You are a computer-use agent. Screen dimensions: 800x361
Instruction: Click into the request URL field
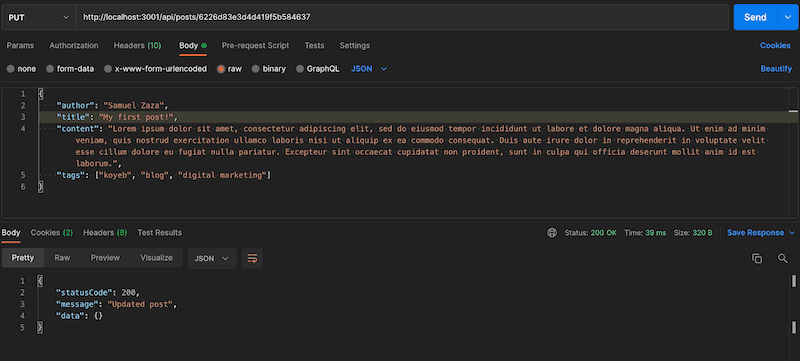402,17
